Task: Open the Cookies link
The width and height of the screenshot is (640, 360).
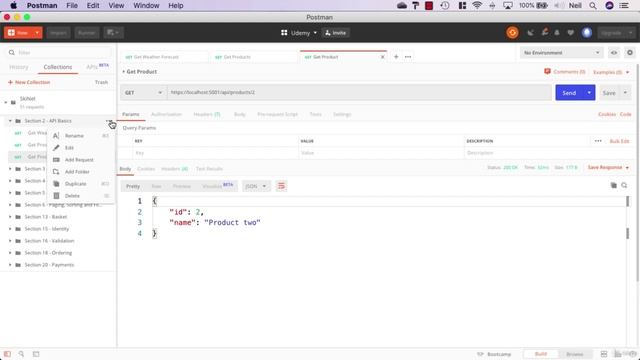Action: (607, 114)
